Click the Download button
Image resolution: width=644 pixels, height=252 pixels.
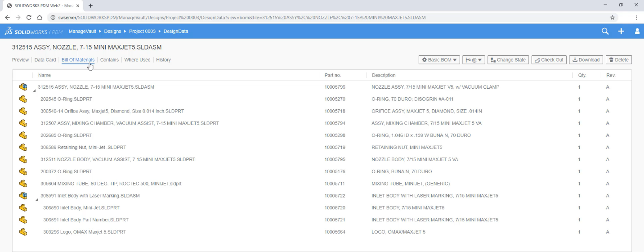click(586, 60)
